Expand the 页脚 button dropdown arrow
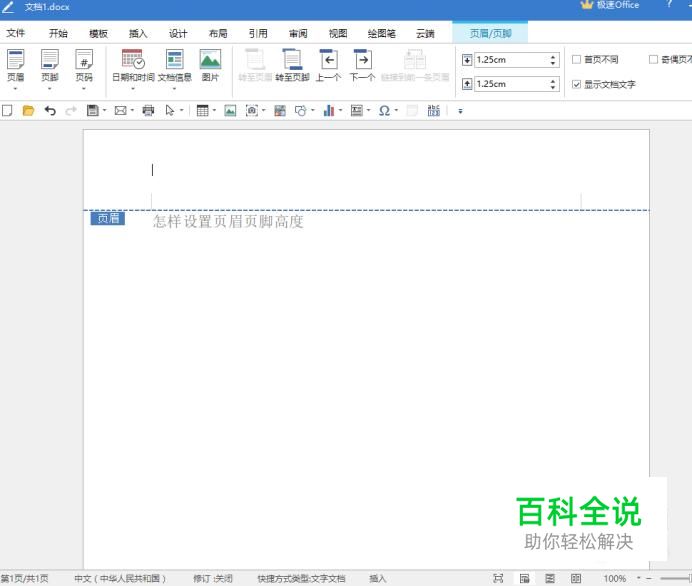 point(49,89)
